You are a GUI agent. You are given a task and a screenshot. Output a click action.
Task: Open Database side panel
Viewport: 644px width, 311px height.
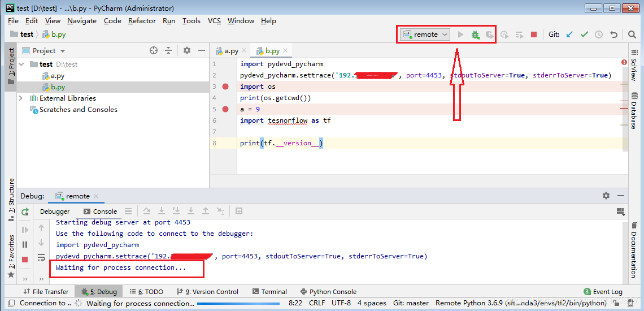634,110
